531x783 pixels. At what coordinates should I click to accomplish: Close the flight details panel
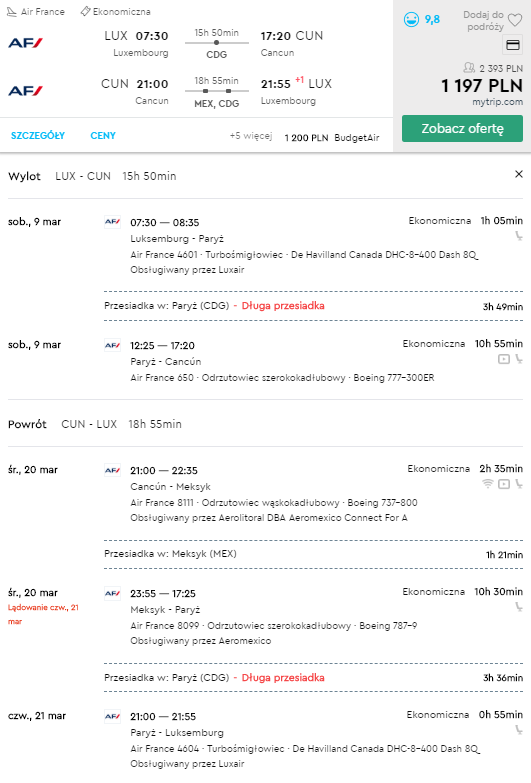coord(519,174)
